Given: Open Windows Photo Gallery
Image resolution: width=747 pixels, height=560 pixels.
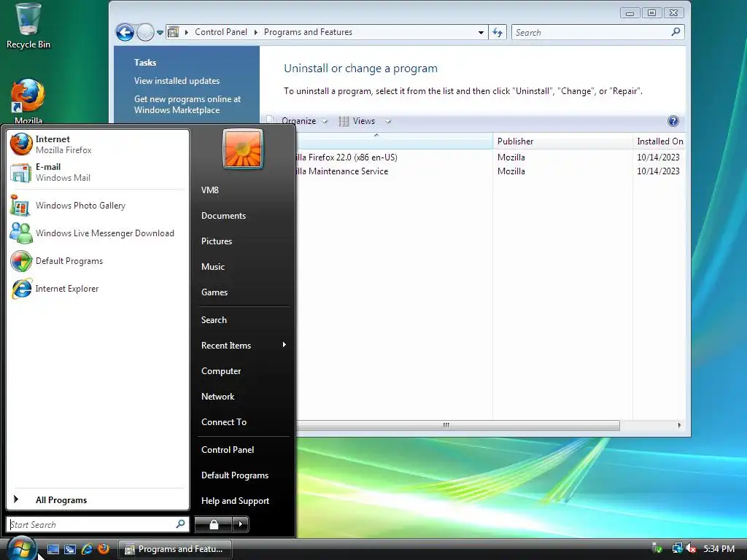Looking at the screenshot, I should pos(98,206).
